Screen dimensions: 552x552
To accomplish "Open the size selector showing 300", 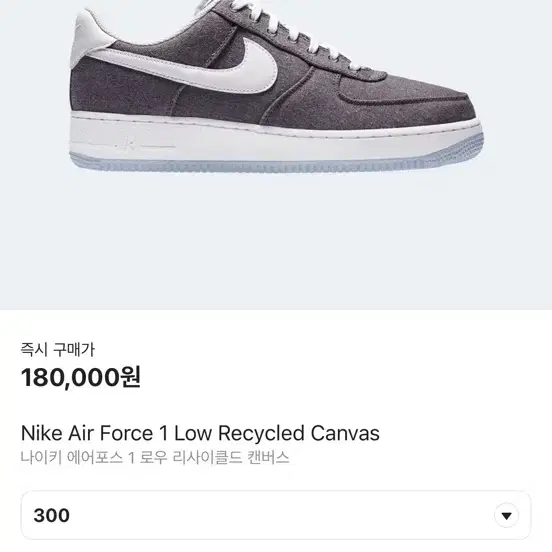I will pyautogui.click(x=276, y=515).
